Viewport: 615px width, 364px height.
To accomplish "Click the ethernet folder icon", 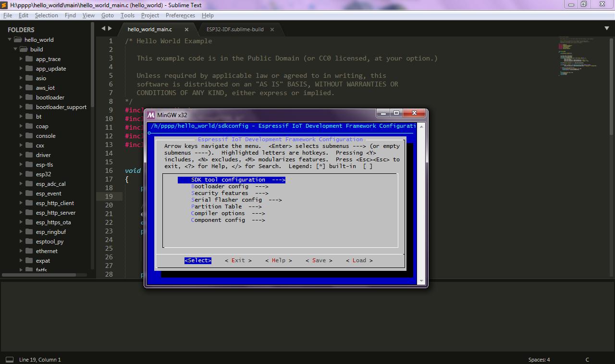I will [x=29, y=251].
